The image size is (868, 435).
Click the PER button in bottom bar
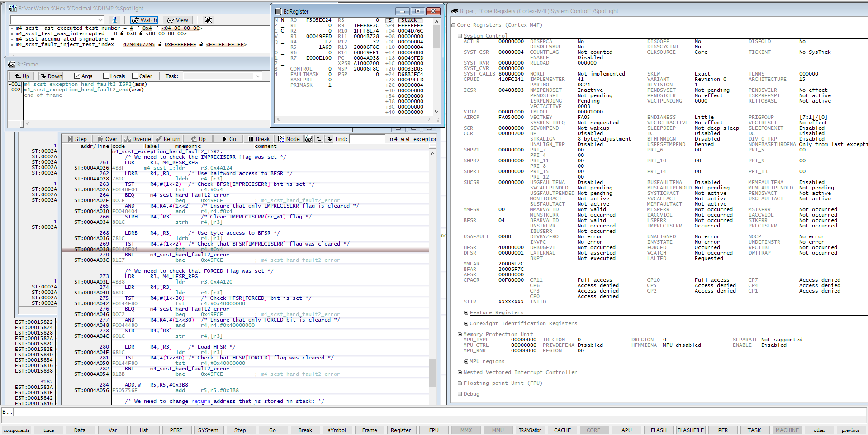click(x=723, y=430)
